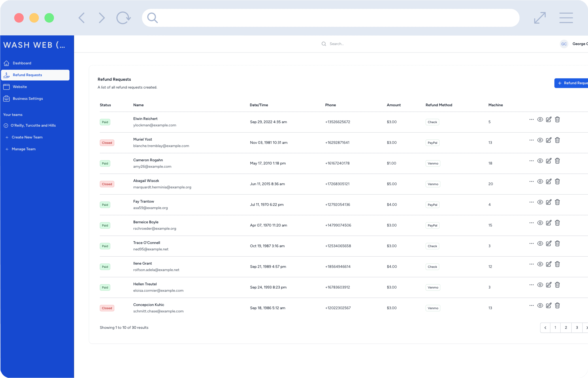Open Business Settings in sidebar
588x378 pixels.
[x=35, y=98]
